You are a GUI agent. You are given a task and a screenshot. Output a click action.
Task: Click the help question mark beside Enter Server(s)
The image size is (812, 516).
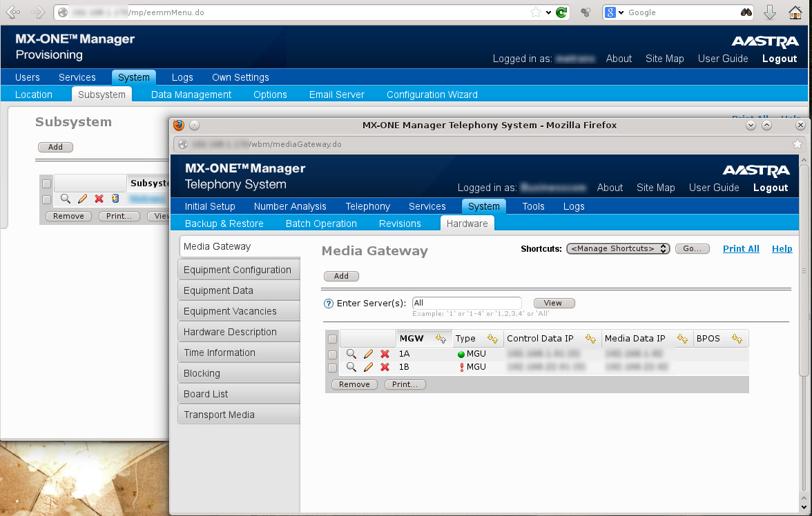tap(329, 304)
